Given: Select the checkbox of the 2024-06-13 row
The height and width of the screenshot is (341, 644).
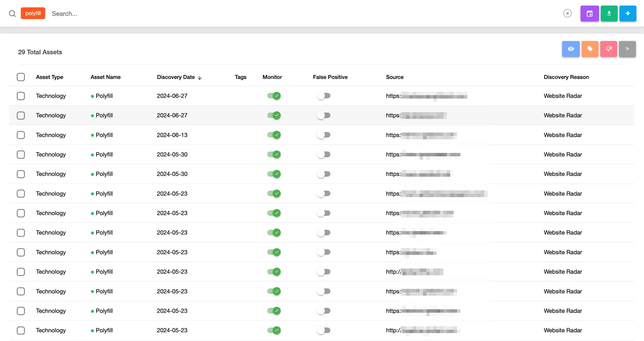Looking at the screenshot, I should click(21, 135).
